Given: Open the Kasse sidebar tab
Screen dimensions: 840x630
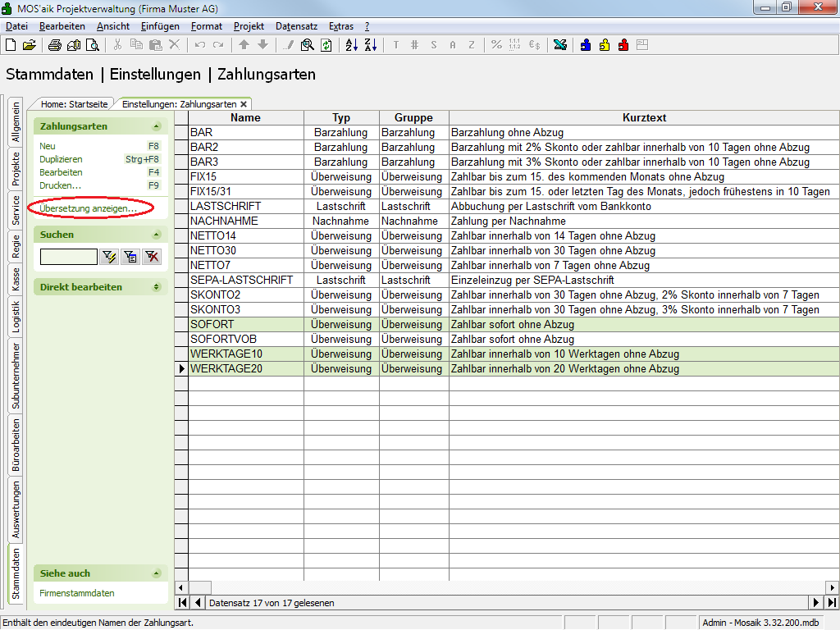Looking at the screenshot, I should point(16,279).
